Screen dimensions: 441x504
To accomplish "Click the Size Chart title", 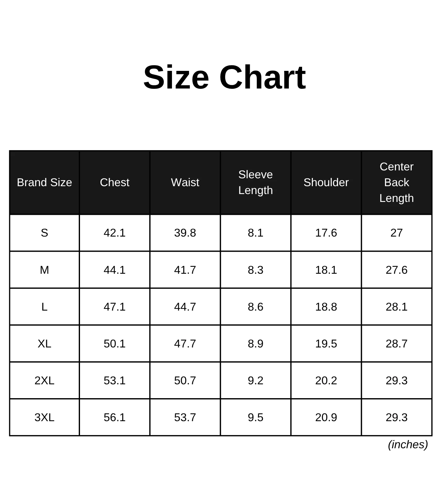I will [224, 77].
